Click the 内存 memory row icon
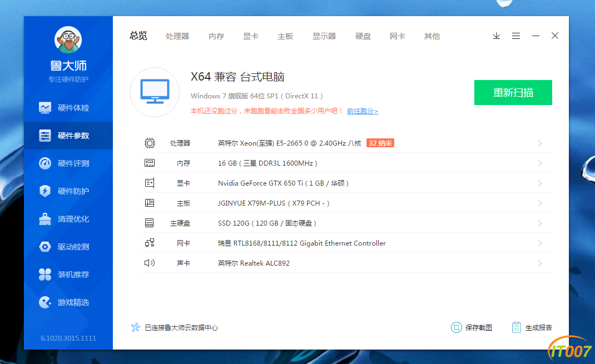This screenshot has width=595, height=364. click(150, 163)
